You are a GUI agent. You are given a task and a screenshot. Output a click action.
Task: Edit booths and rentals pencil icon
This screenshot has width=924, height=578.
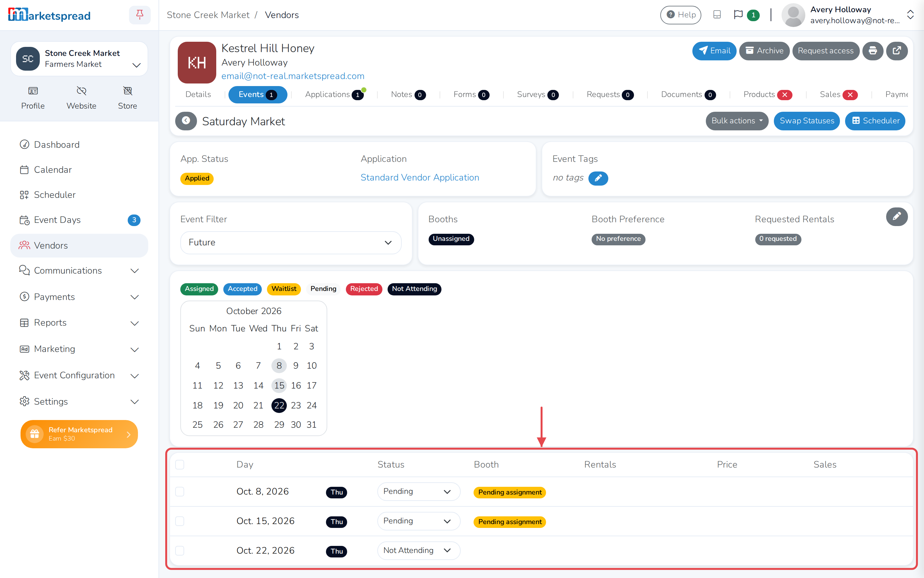pyautogui.click(x=897, y=217)
